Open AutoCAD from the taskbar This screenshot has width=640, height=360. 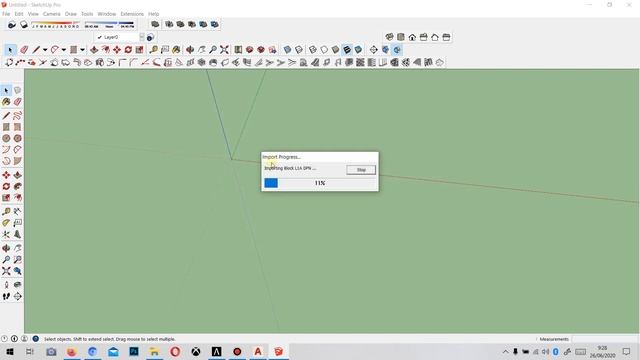(258, 351)
